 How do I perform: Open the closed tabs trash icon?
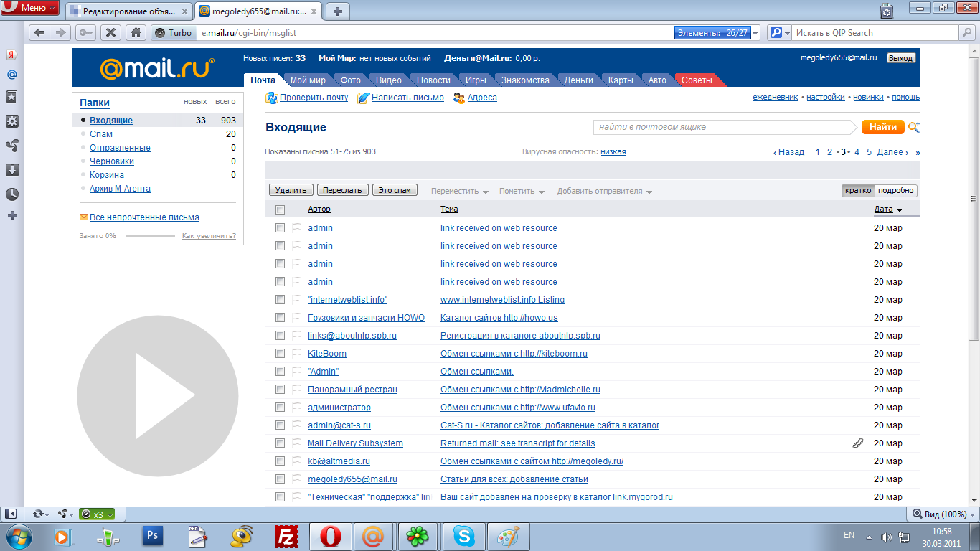(887, 11)
